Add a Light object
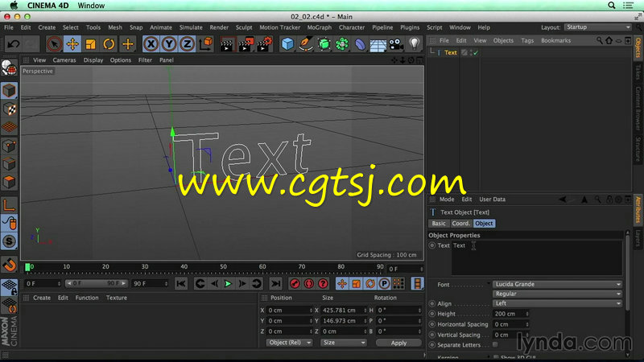Image resolution: width=644 pixels, height=362 pixels. point(414,44)
